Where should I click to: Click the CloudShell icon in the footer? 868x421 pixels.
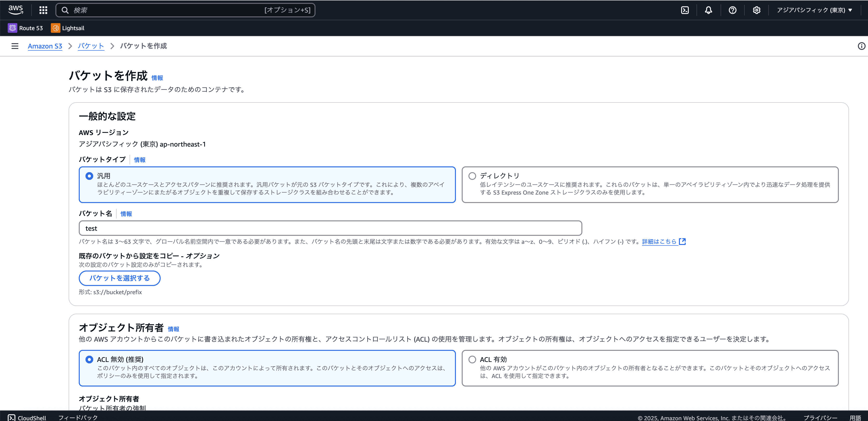click(12, 418)
